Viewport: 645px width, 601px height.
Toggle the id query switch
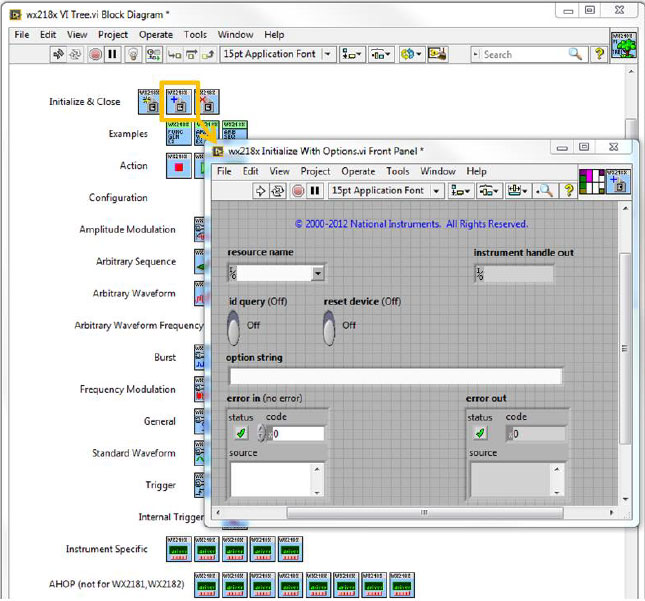(x=234, y=325)
